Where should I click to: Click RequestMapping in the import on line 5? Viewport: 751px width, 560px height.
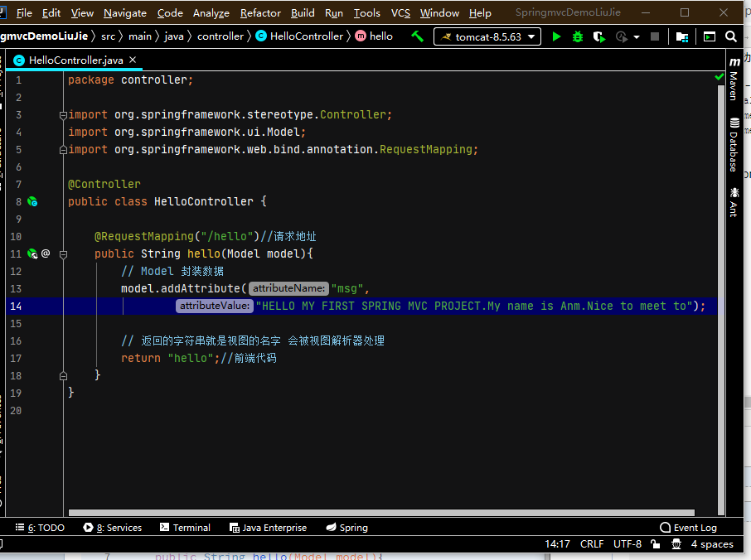point(426,149)
